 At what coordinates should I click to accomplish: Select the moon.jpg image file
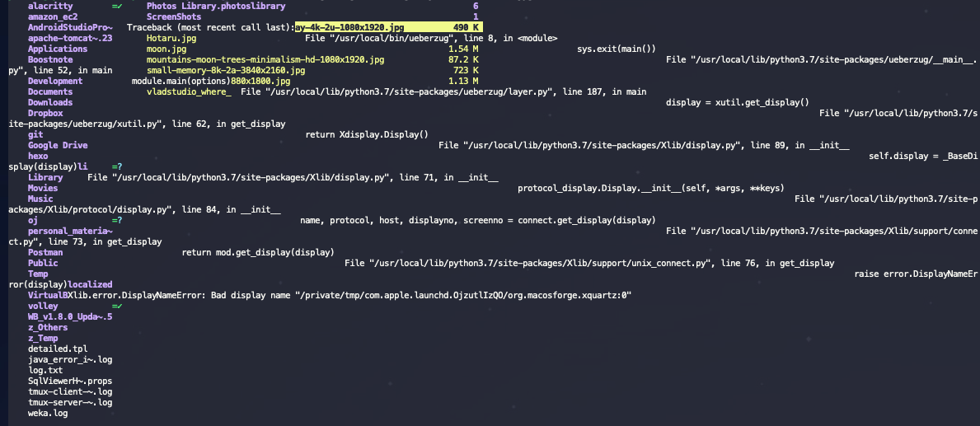point(166,49)
